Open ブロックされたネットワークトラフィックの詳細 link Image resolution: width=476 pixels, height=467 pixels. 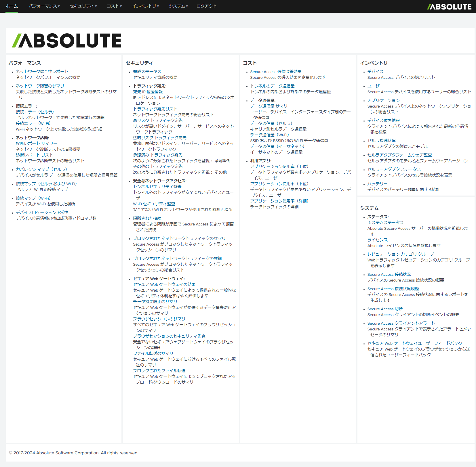[177, 259]
